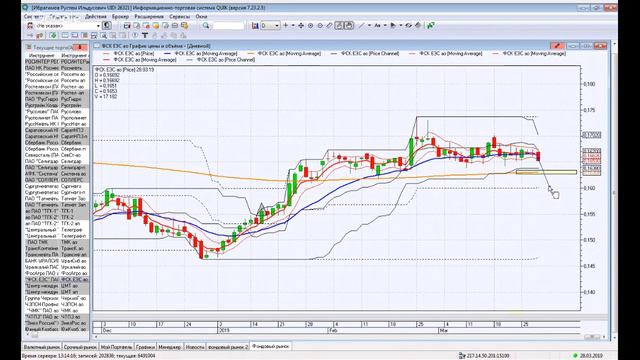
Task: Select Русгидро row in instruments list
Action: click(x=56, y=99)
